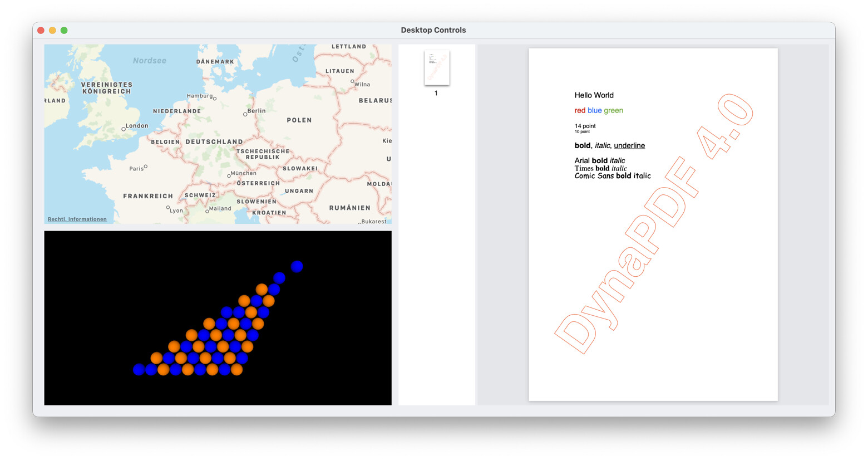868x460 pixels.
Task: Click the Mailand city marker
Action: [x=207, y=211]
